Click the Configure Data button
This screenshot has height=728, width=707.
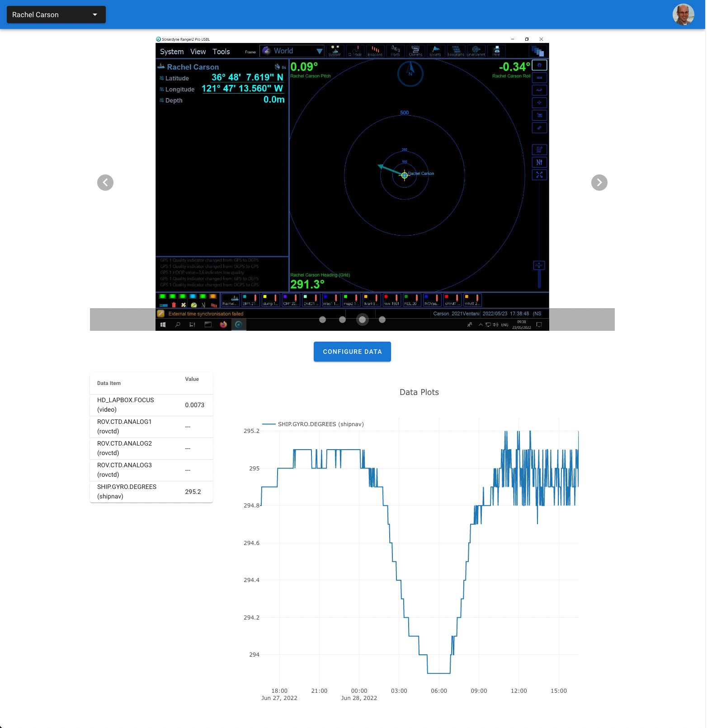click(x=352, y=352)
